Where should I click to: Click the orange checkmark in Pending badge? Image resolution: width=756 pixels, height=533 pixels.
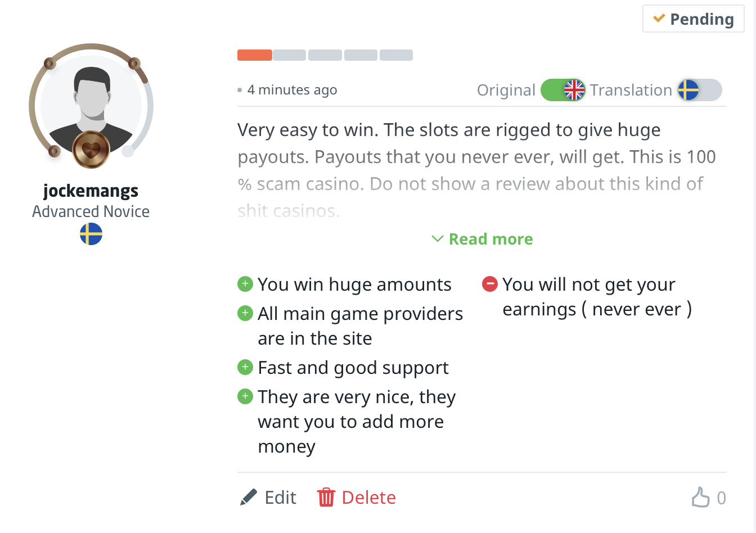click(x=659, y=19)
